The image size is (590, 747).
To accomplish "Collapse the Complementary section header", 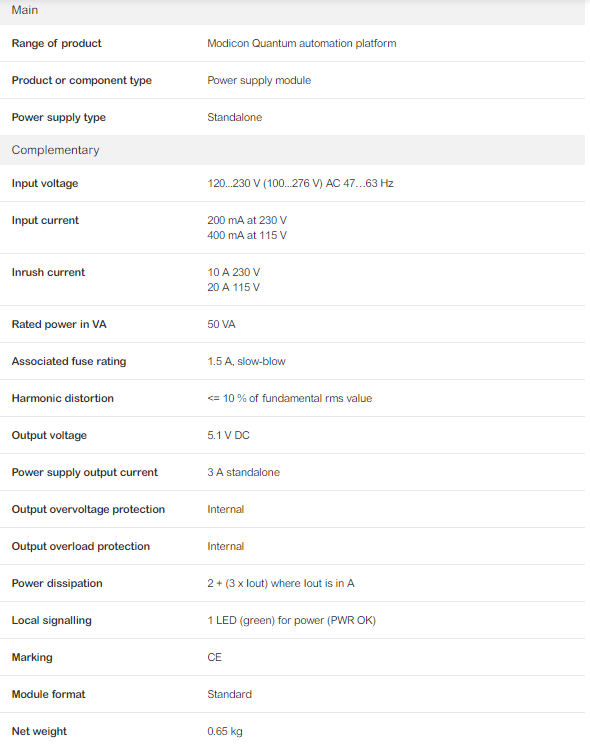I will tap(292, 150).
